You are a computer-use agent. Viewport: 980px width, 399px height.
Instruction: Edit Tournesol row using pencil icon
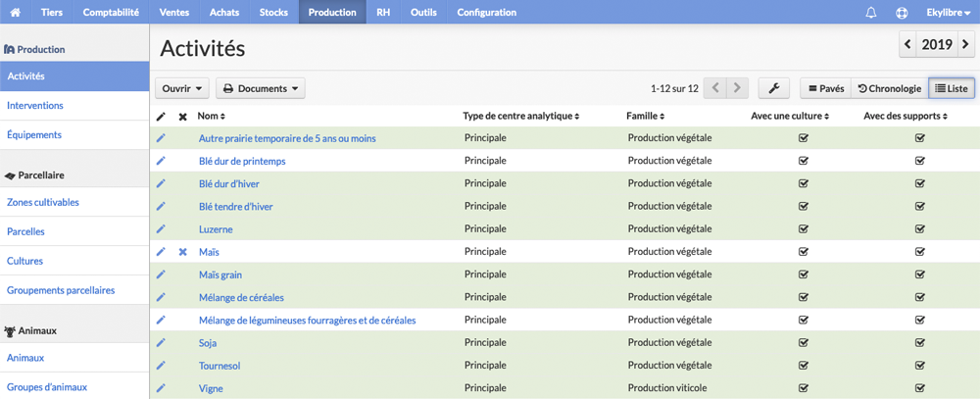[x=161, y=365]
